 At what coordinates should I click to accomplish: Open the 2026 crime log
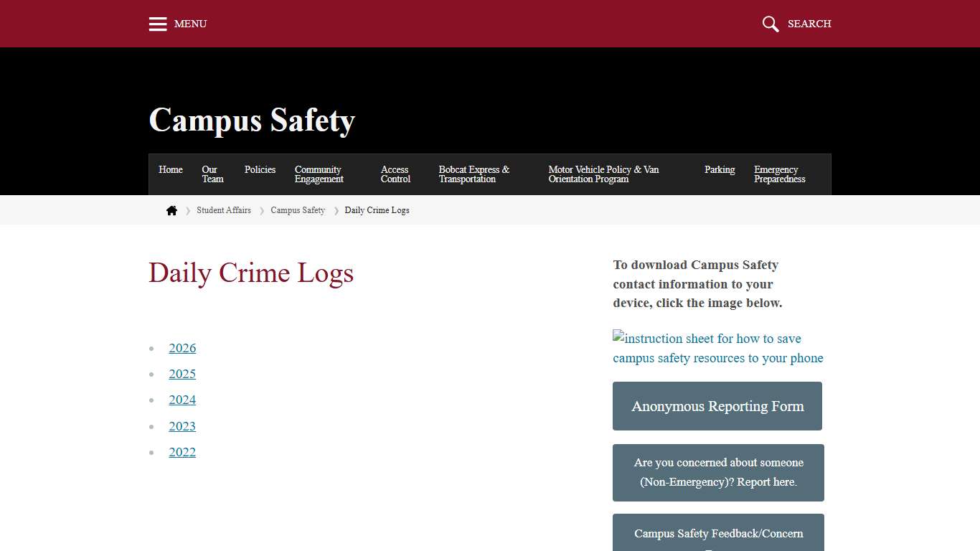(x=182, y=348)
